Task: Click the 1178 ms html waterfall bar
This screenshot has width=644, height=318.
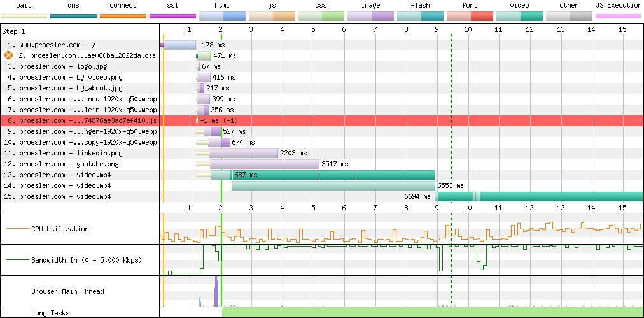Action: (x=179, y=45)
